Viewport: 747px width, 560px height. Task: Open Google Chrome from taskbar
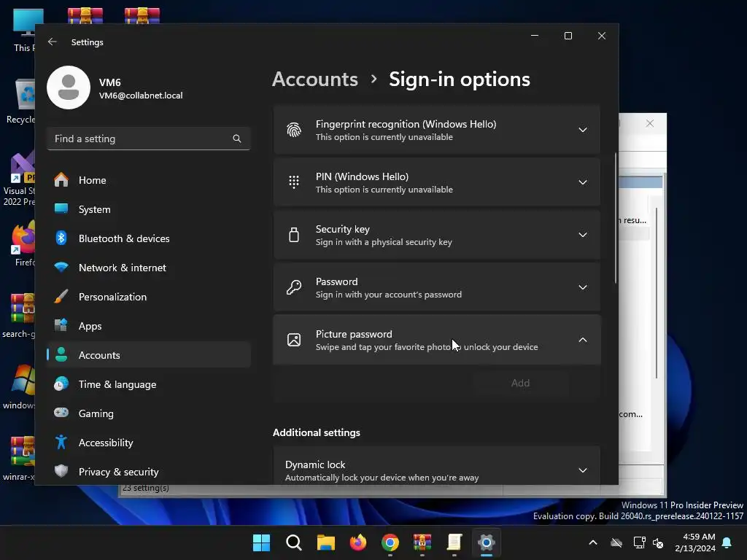pos(390,542)
